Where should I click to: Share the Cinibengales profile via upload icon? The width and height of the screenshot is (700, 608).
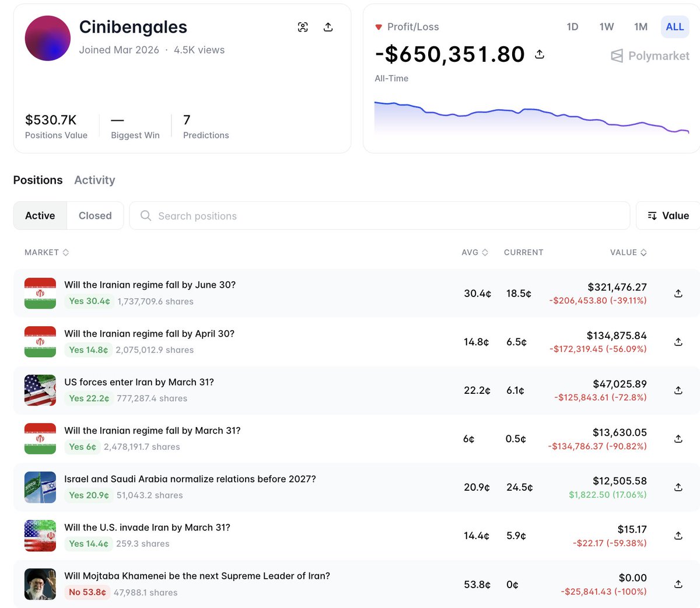pos(328,27)
